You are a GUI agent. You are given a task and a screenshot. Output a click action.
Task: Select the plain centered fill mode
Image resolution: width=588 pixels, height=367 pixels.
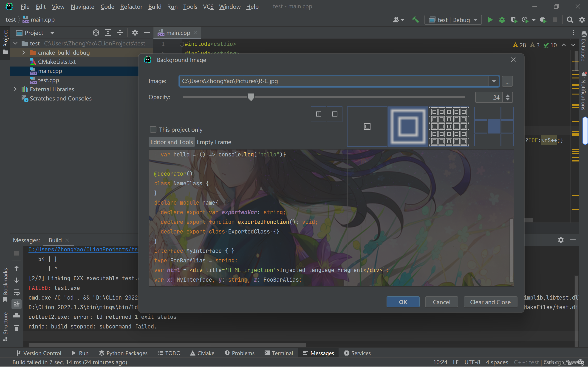click(367, 126)
